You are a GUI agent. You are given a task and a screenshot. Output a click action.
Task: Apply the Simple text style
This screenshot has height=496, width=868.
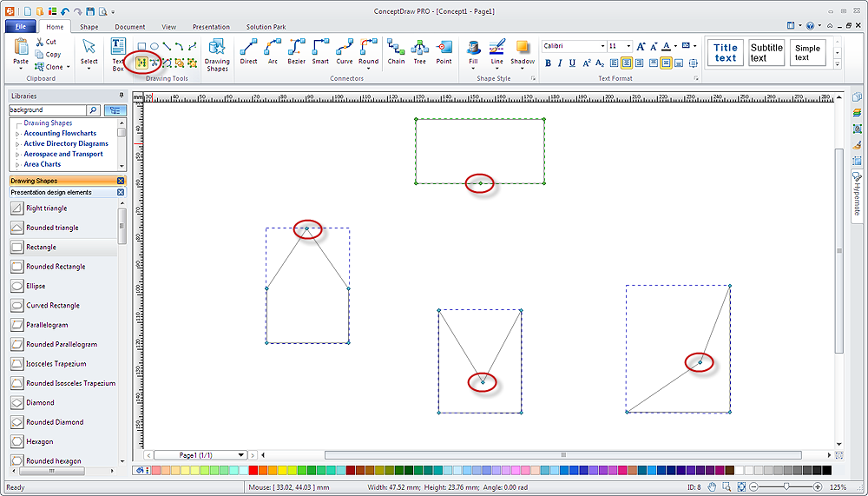point(807,53)
